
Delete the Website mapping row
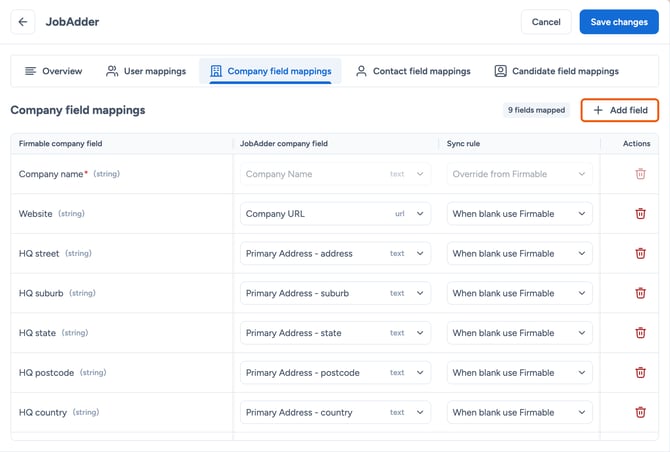point(640,214)
